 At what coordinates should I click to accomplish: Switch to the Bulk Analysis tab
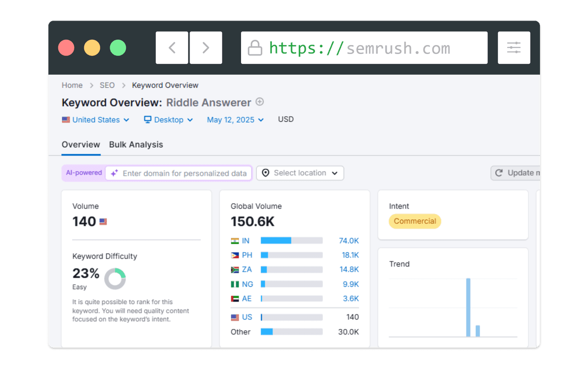point(136,145)
